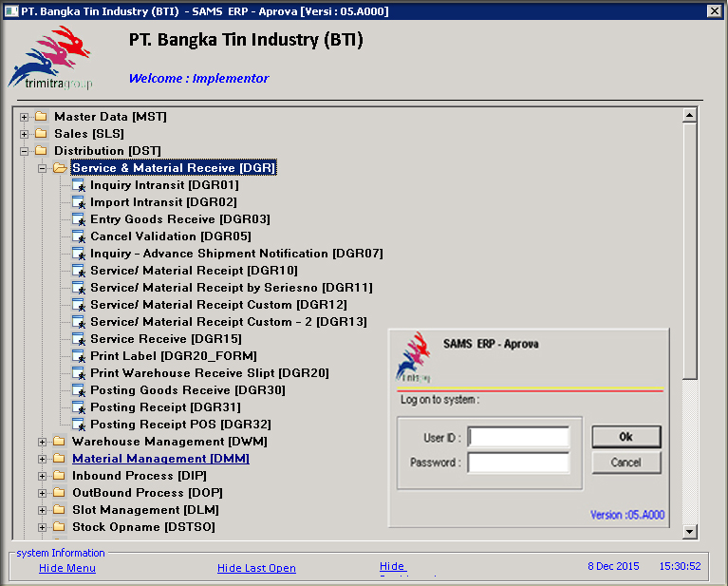Click the Material Receipt Custom DGR12 icon
This screenshot has width=728, height=586.
pos(79,305)
